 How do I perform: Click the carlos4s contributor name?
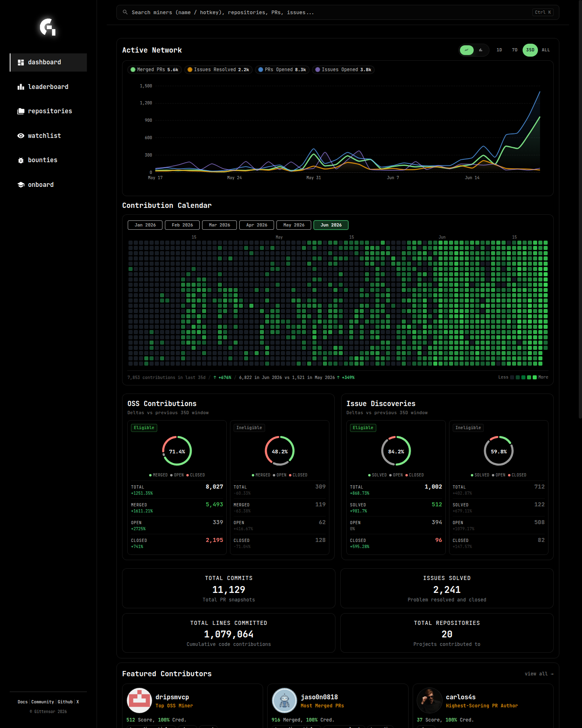(x=461, y=697)
